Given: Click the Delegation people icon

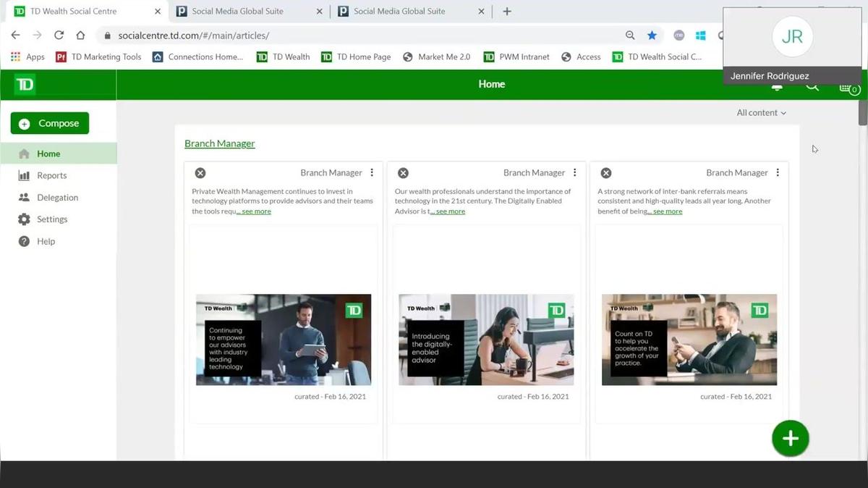Looking at the screenshot, I should point(24,197).
